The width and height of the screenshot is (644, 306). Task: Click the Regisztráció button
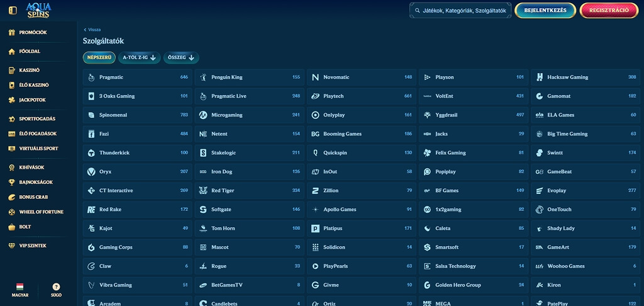609,10
